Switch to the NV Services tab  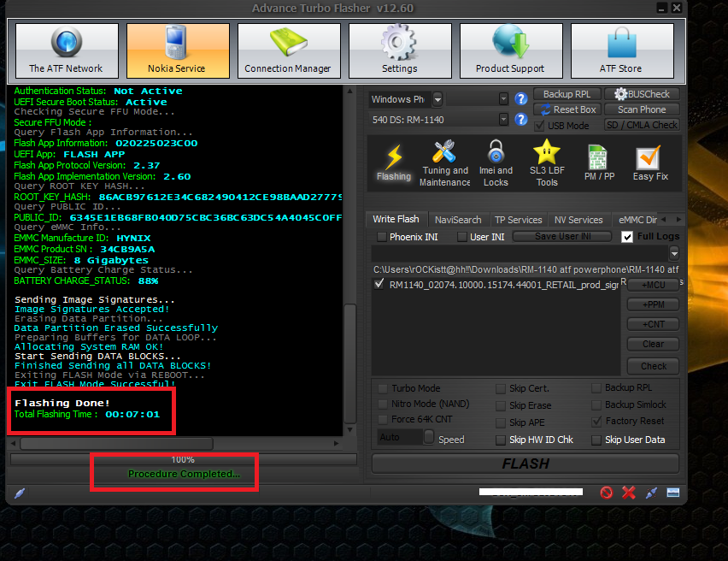tap(578, 220)
